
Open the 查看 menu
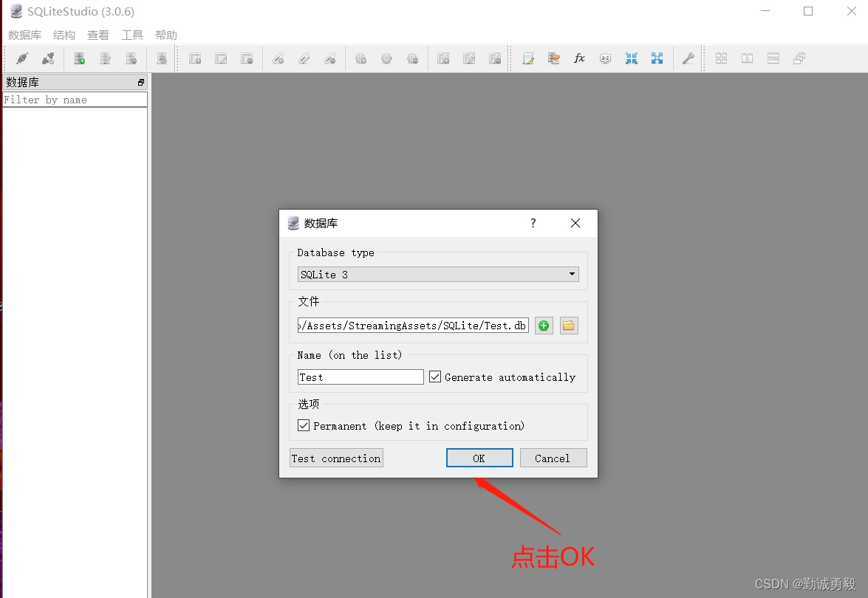pyautogui.click(x=98, y=35)
